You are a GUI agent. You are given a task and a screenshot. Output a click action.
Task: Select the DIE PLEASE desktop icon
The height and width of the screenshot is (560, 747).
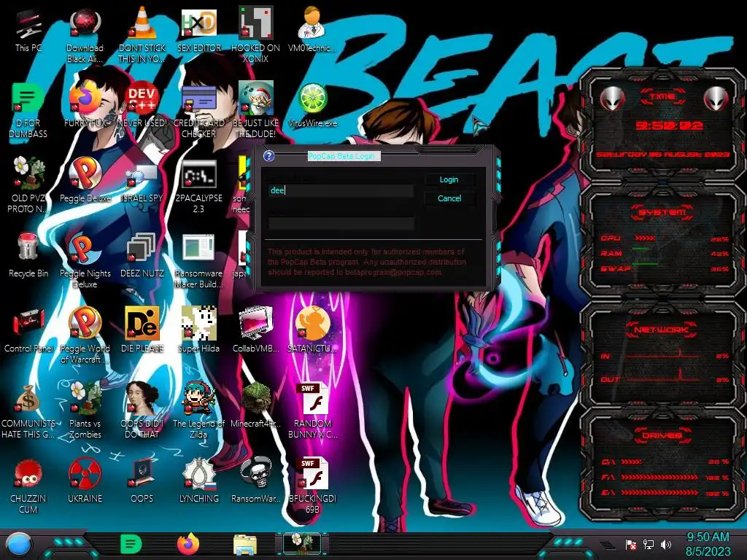pos(142,330)
